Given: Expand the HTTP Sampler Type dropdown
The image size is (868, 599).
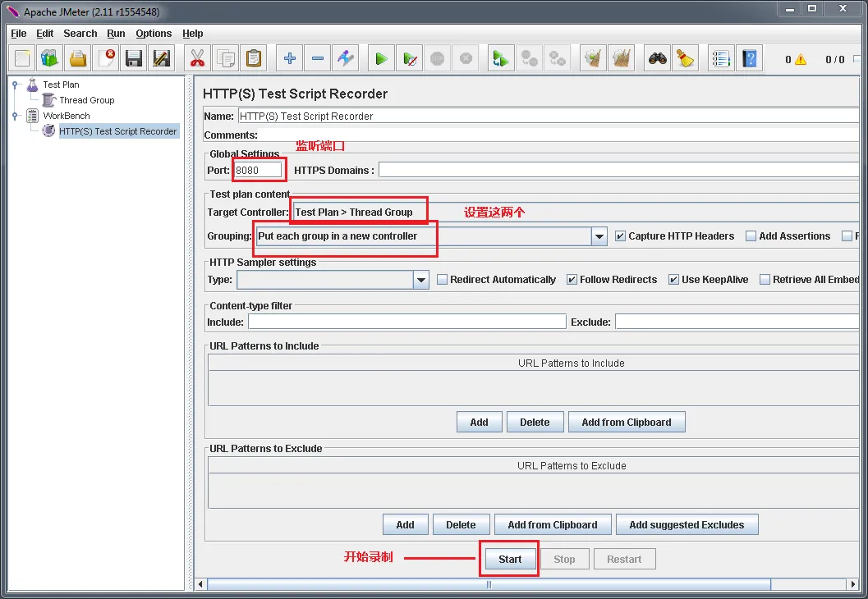Looking at the screenshot, I should 420,280.
